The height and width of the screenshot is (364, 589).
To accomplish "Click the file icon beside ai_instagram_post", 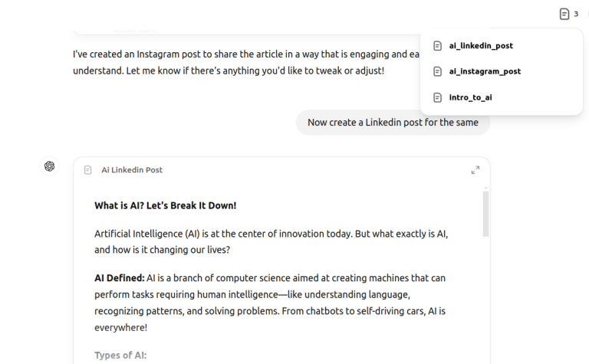I will coord(437,71).
